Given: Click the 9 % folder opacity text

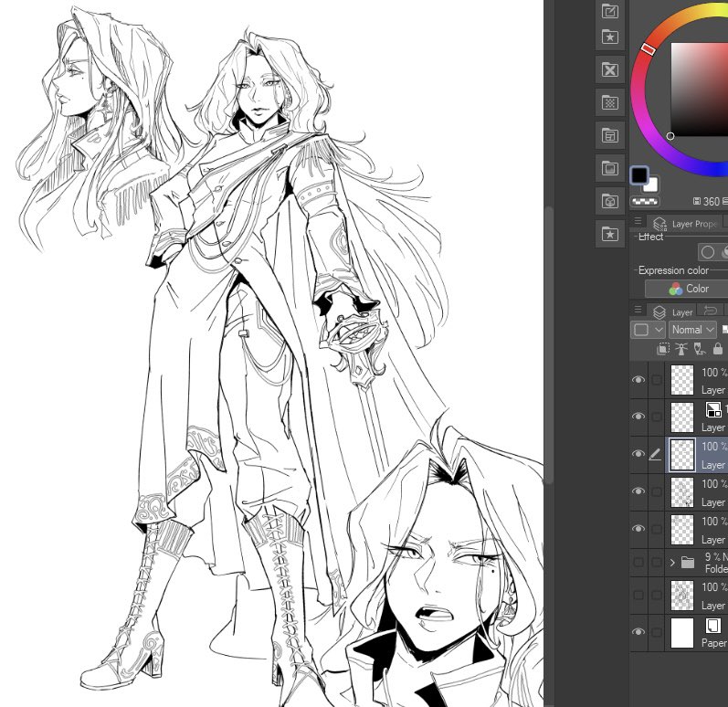Looking at the screenshot, I should (712, 556).
